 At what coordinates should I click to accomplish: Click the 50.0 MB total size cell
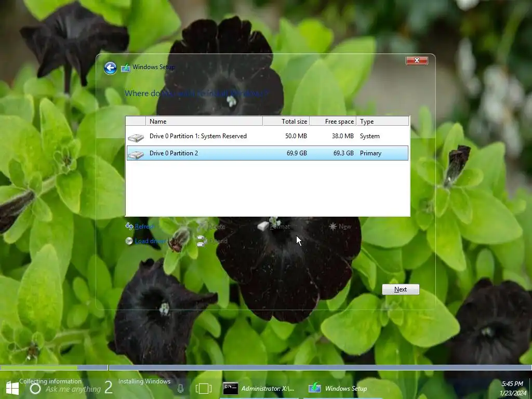[296, 136]
